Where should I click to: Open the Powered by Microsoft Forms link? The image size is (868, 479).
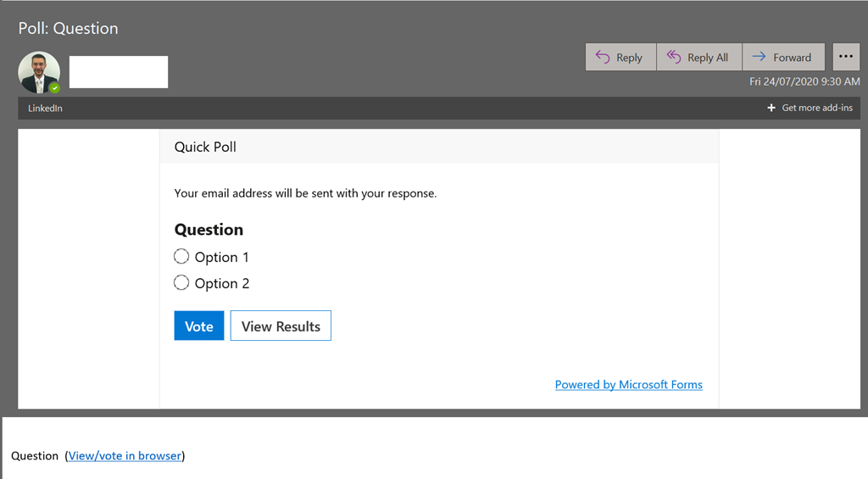(628, 385)
